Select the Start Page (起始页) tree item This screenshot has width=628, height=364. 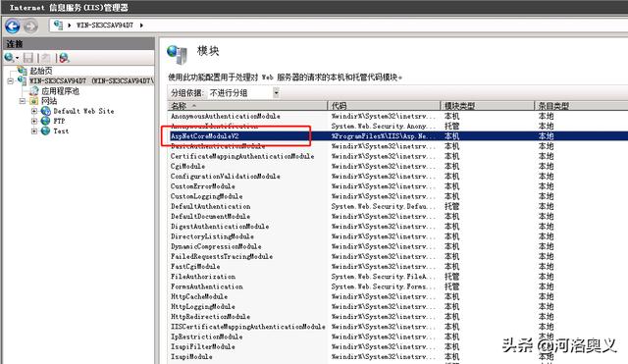[41, 71]
